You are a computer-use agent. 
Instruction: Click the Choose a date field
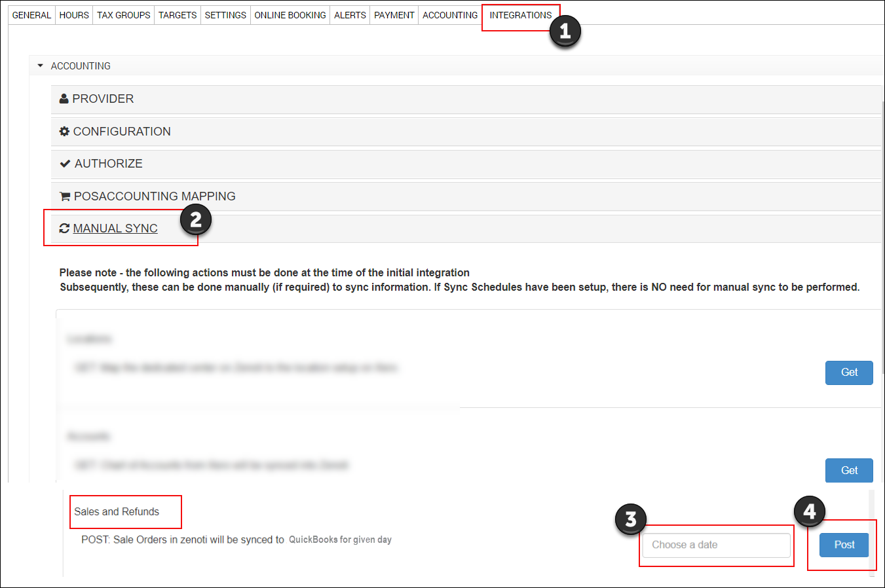point(717,545)
